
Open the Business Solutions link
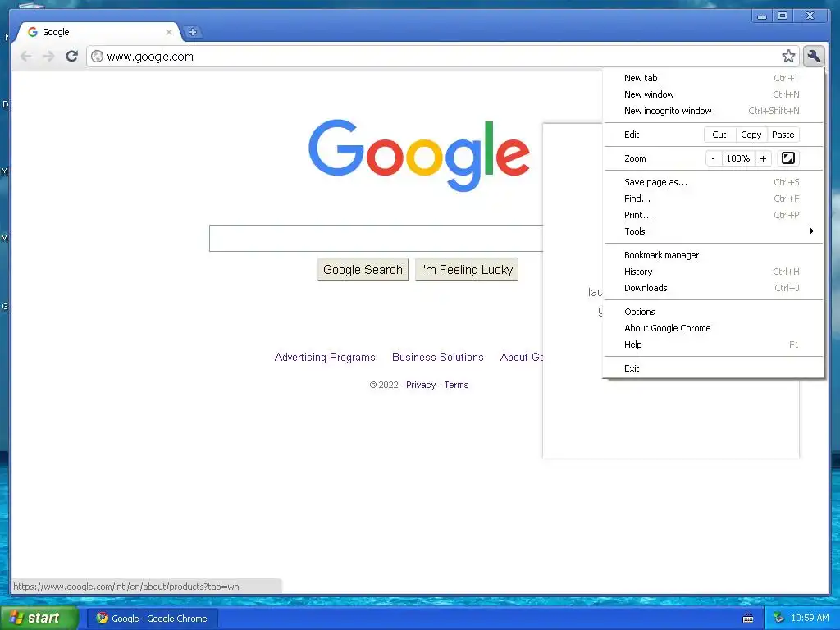tap(438, 358)
